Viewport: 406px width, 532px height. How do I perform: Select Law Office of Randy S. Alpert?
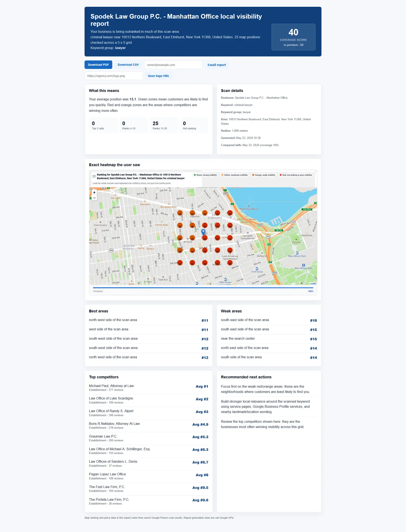pos(148,413)
